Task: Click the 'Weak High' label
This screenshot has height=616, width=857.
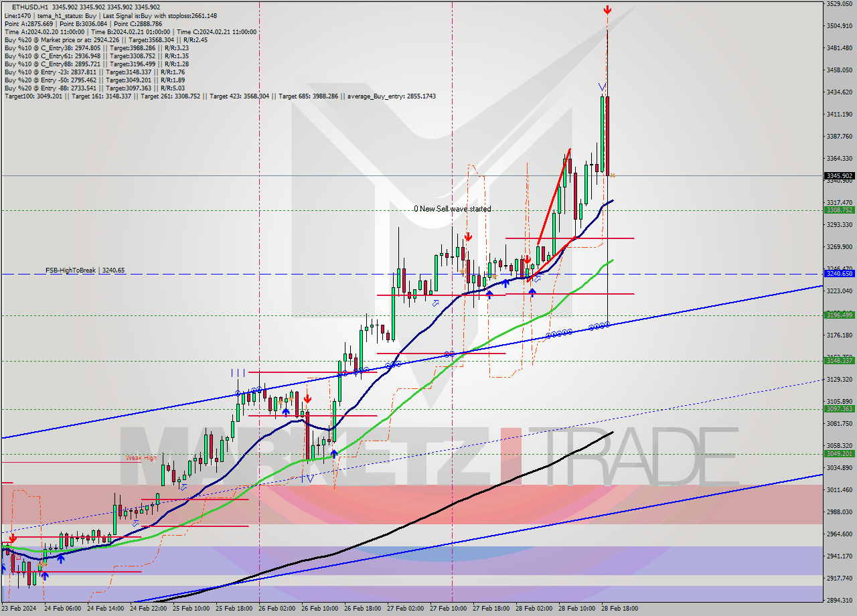Action: click(x=141, y=458)
